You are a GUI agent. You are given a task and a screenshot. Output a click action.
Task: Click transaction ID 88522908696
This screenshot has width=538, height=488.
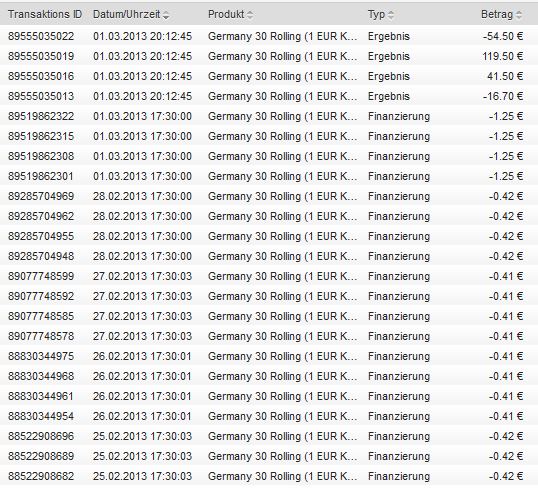coord(41,436)
